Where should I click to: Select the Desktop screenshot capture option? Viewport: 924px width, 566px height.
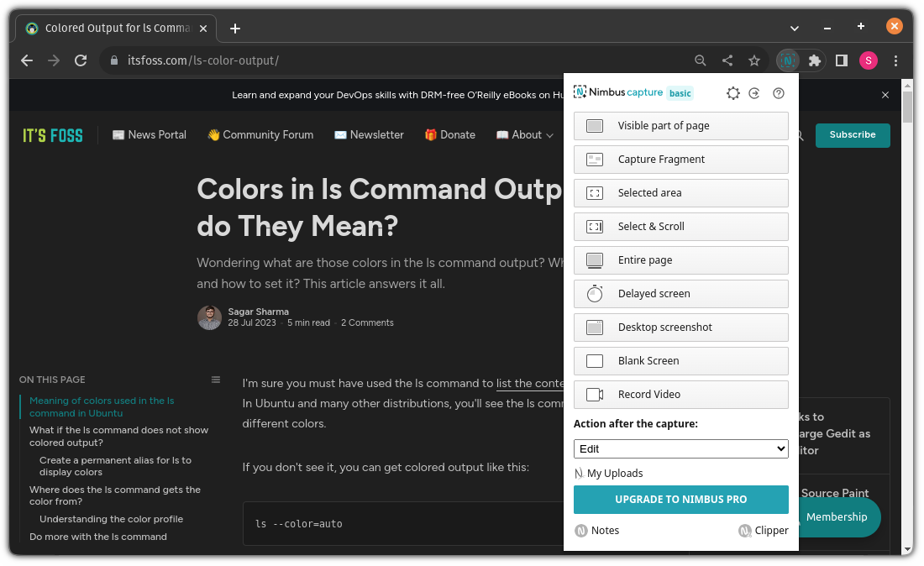pyautogui.click(x=680, y=327)
